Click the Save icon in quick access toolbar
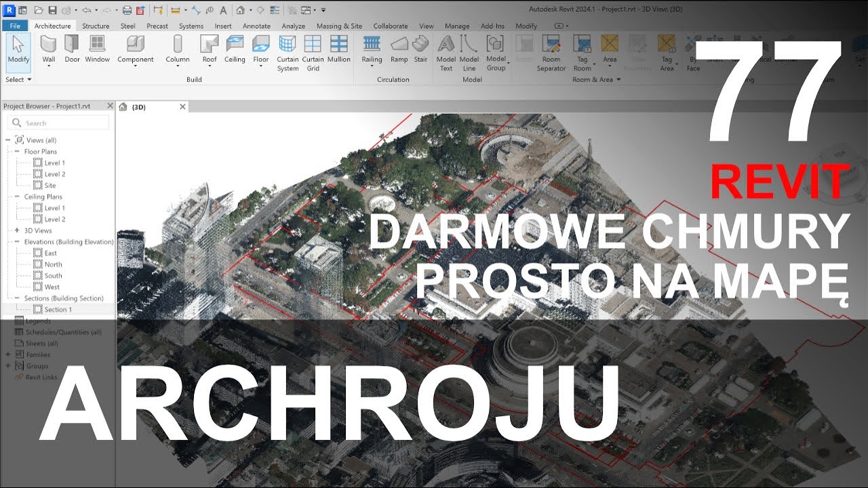 pos(52,10)
